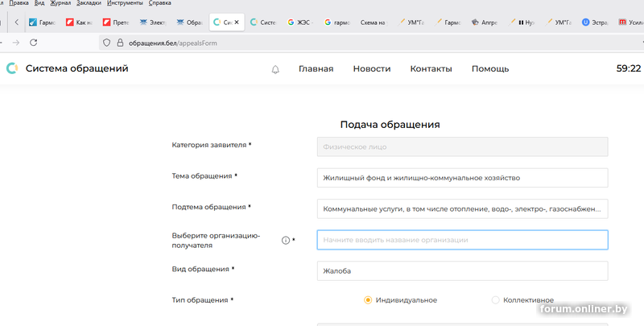Select the Коллективное radio button
The image size is (644, 326).
coord(495,300)
